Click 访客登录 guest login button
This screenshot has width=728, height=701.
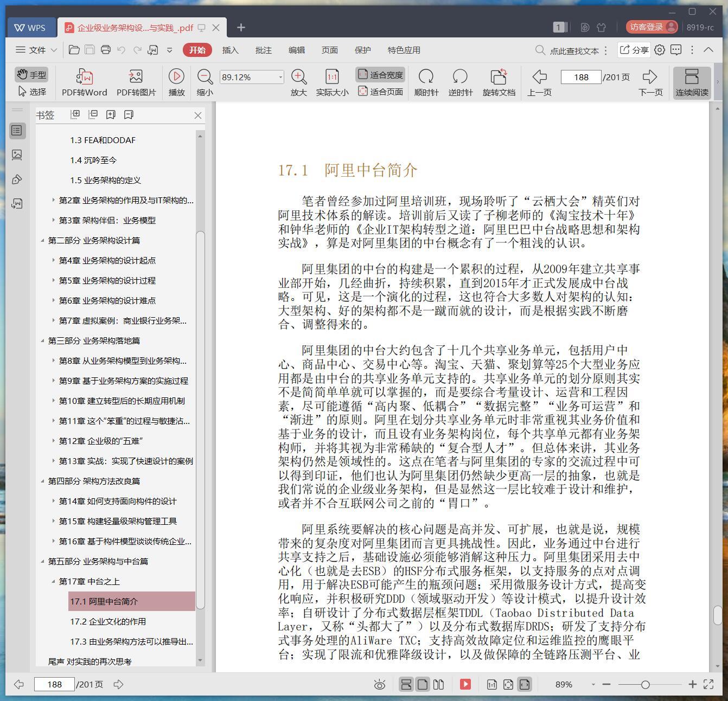(x=651, y=27)
